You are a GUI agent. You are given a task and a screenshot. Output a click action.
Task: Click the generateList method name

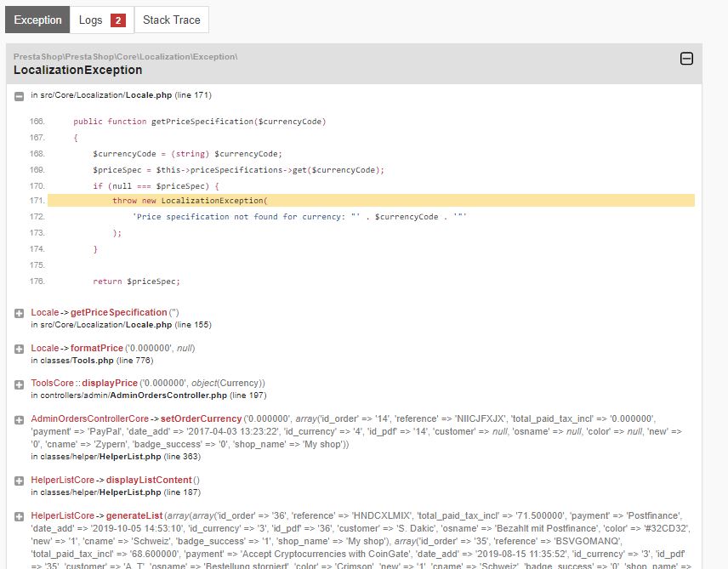[x=134, y=515]
